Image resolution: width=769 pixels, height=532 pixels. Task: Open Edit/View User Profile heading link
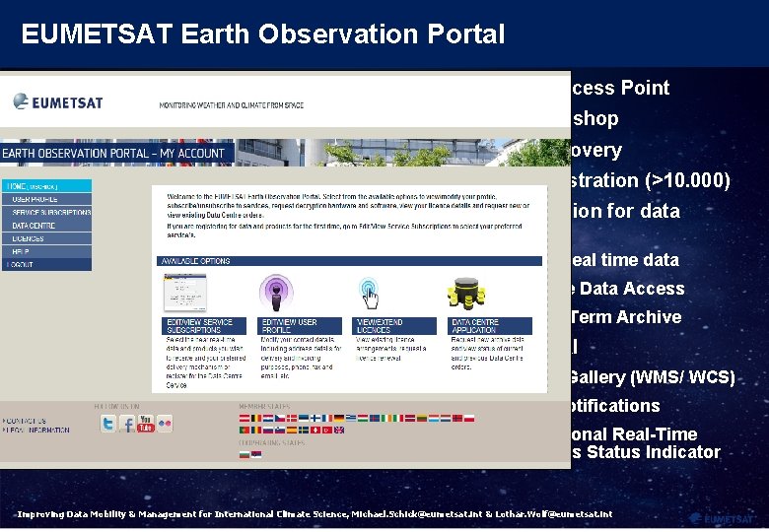point(299,326)
